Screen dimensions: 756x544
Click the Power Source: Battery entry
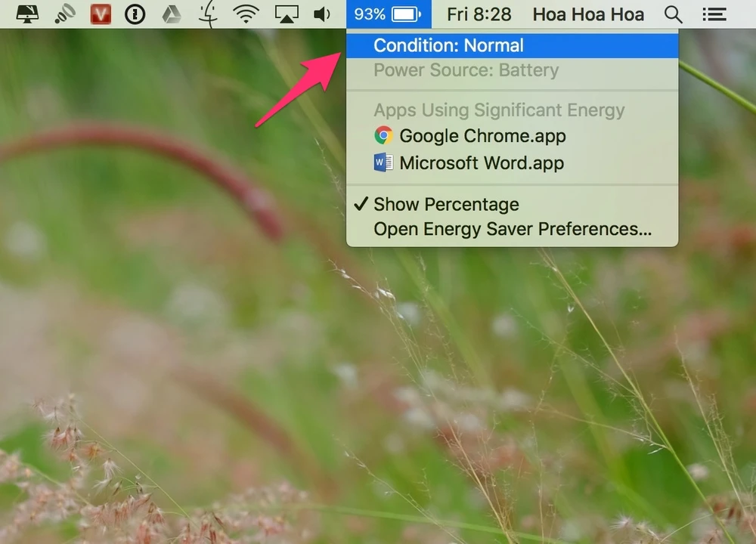coord(512,70)
